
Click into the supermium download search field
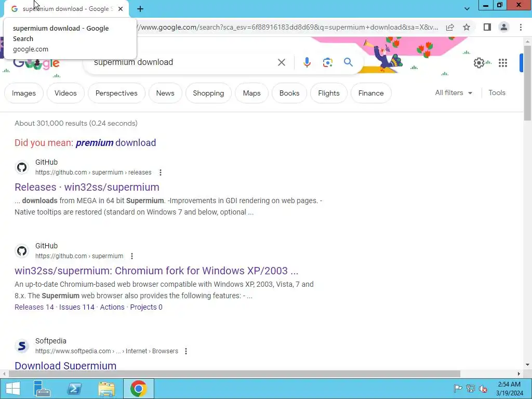(x=183, y=62)
